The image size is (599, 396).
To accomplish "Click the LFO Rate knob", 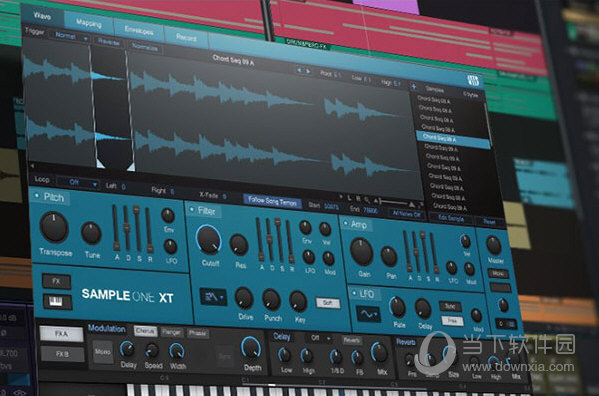I will coord(397,307).
